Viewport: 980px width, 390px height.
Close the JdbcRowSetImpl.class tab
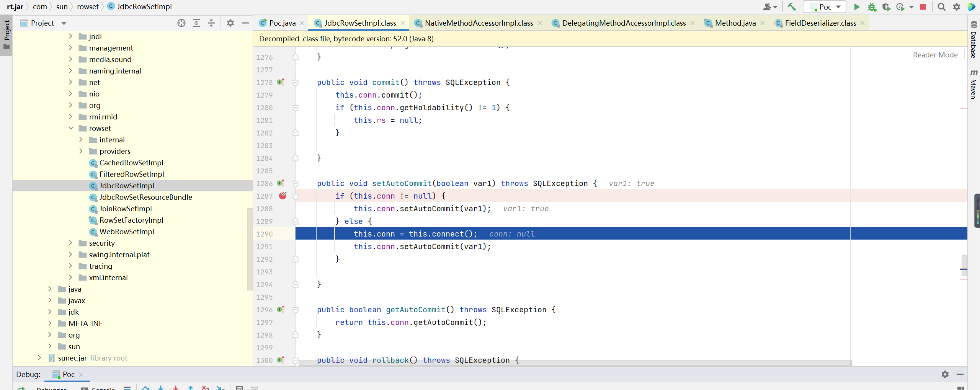tap(403, 23)
